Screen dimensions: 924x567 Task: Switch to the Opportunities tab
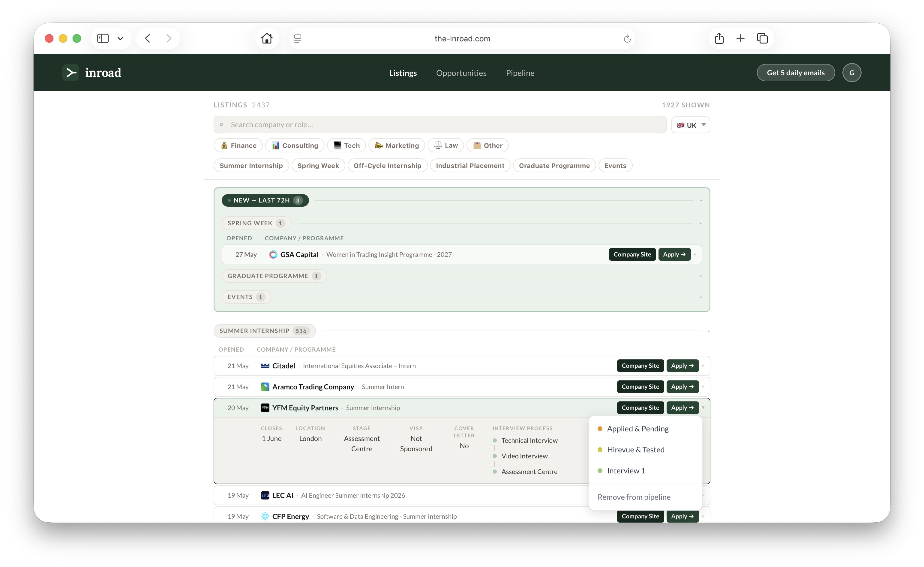(x=461, y=73)
